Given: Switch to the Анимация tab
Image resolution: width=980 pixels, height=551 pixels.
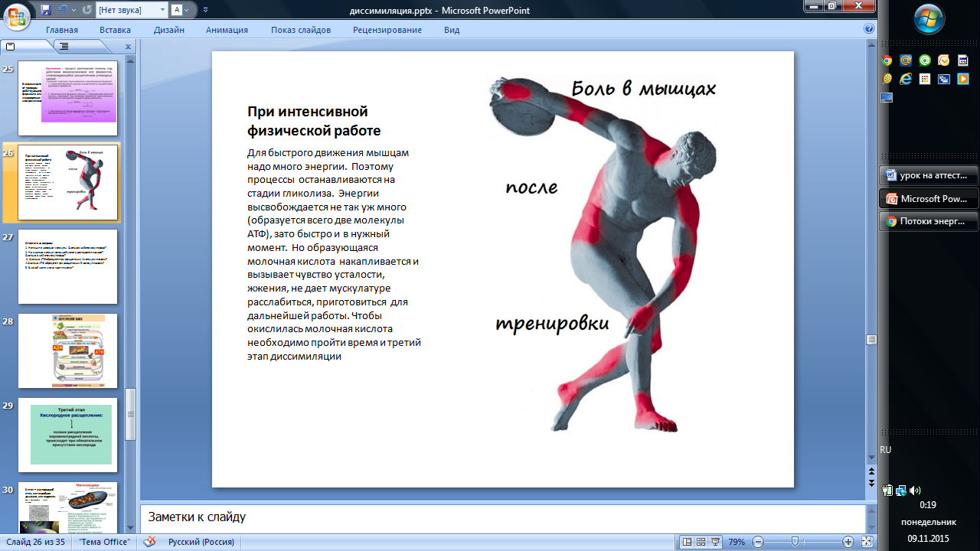Looking at the screenshot, I should (x=227, y=30).
